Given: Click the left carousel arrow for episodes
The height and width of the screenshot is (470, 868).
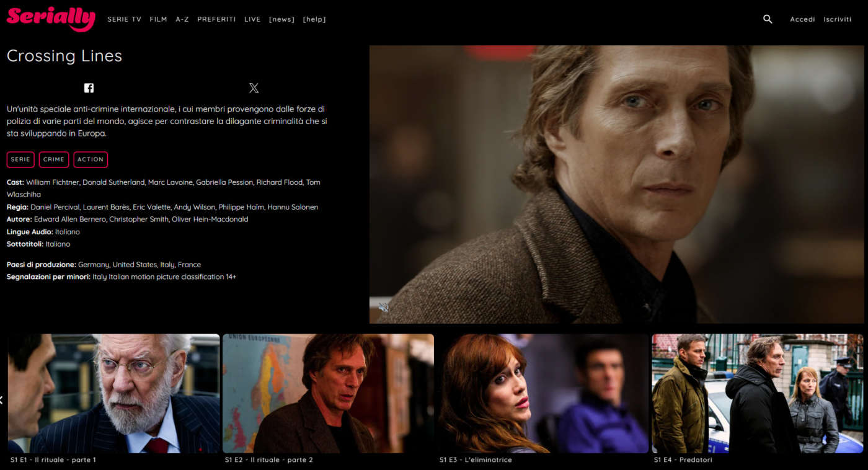Looking at the screenshot, I should click(2, 400).
